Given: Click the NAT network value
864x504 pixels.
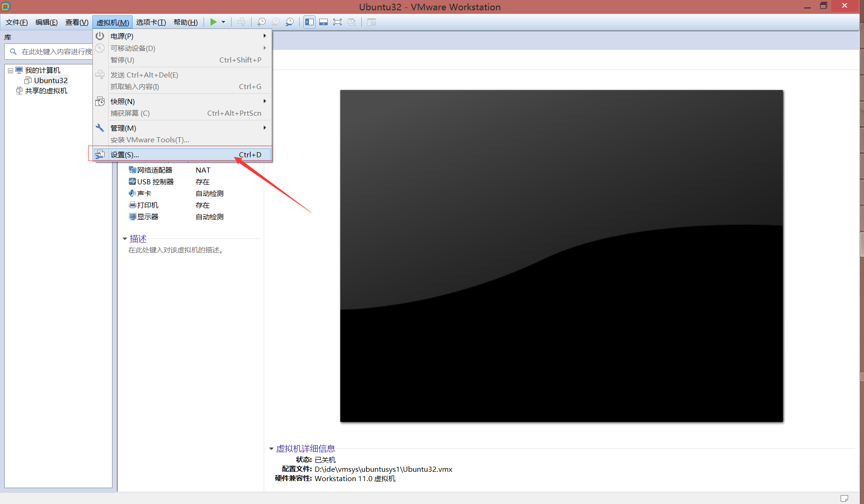Looking at the screenshot, I should (x=203, y=170).
